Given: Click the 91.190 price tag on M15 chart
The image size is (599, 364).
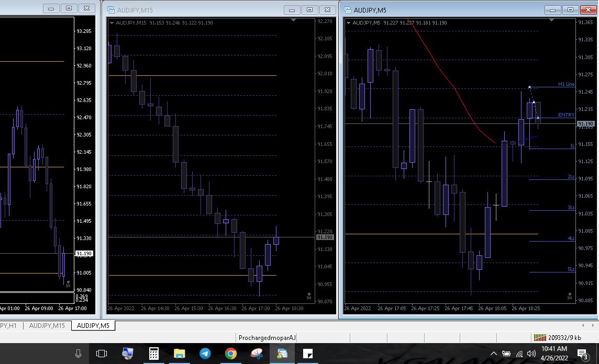Looking at the screenshot, I should (325, 237).
